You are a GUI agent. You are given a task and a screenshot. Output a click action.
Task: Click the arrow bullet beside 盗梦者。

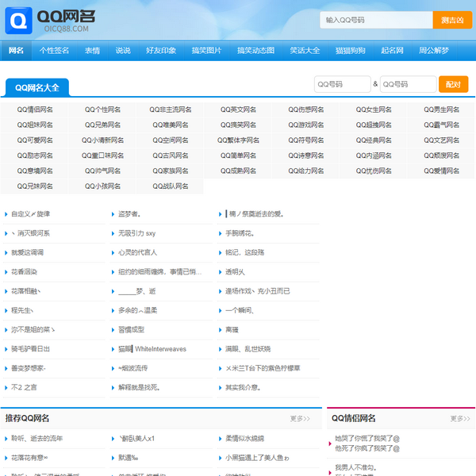pyautogui.click(x=113, y=214)
